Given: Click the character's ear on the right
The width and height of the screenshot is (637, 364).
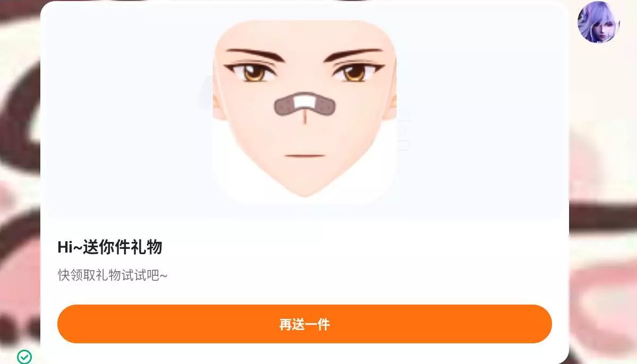Looking at the screenshot, I should point(393,105).
